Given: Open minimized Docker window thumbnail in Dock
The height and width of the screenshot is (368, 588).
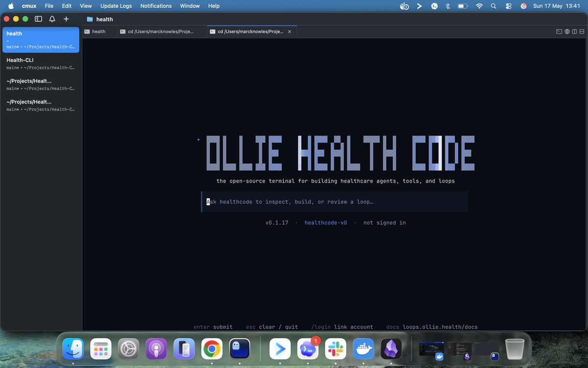Looking at the screenshot, I should (432, 351).
